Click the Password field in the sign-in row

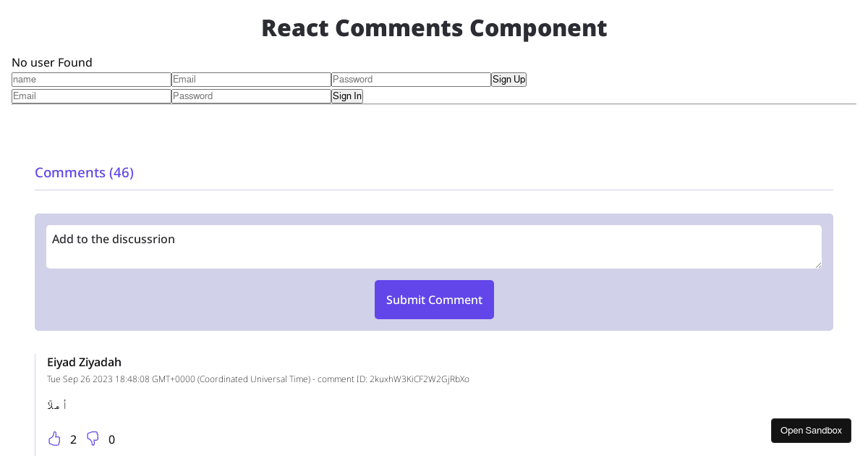click(250, 96)
